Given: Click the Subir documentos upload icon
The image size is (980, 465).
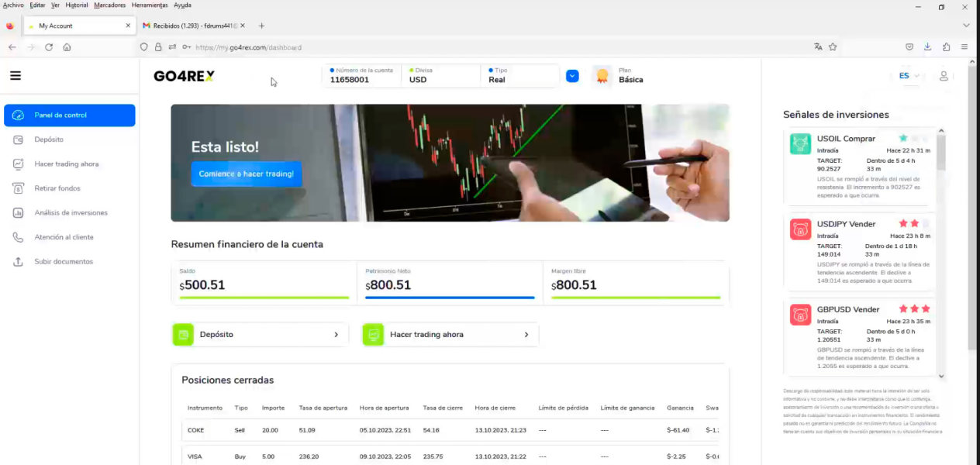Looking at the screenshot, I should [18, 261].
